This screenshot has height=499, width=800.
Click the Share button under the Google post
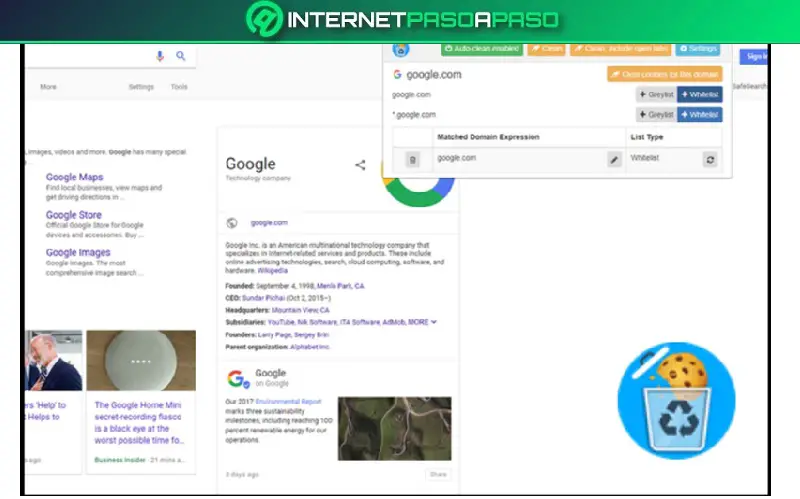(438, 475)
